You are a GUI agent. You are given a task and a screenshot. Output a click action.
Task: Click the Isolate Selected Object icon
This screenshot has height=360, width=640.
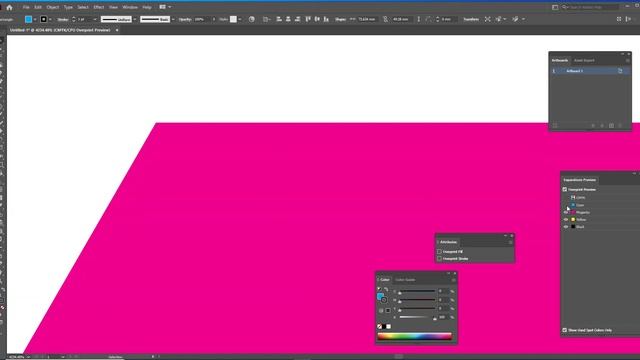(487, 19)
